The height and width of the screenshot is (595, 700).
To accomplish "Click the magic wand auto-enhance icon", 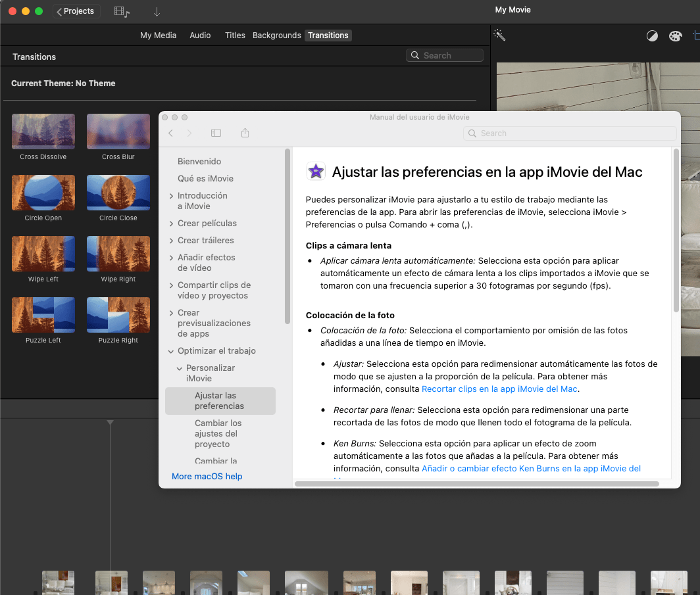I will [x=499, y=36].
